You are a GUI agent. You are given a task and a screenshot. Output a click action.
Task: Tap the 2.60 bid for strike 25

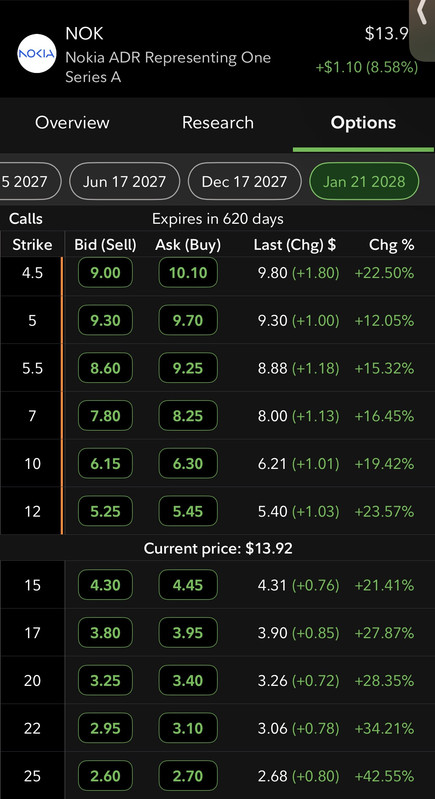click(x=105, y=776)
